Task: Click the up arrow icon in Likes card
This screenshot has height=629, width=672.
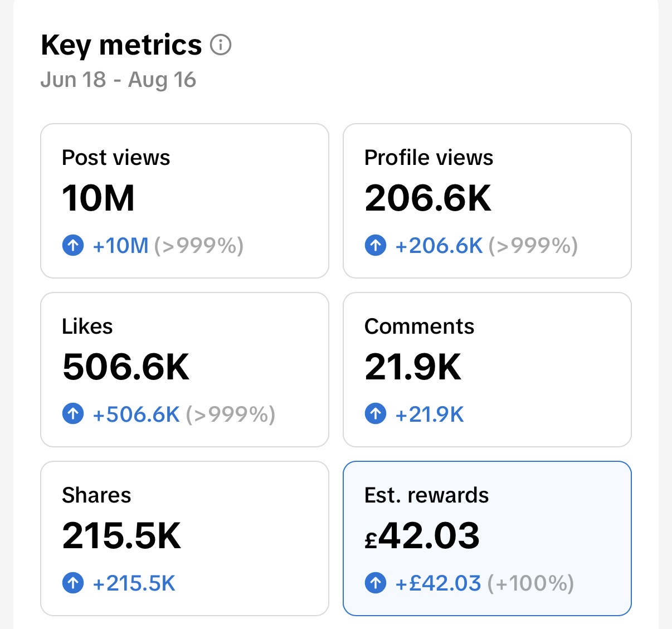Action: (x=73, y=414)
